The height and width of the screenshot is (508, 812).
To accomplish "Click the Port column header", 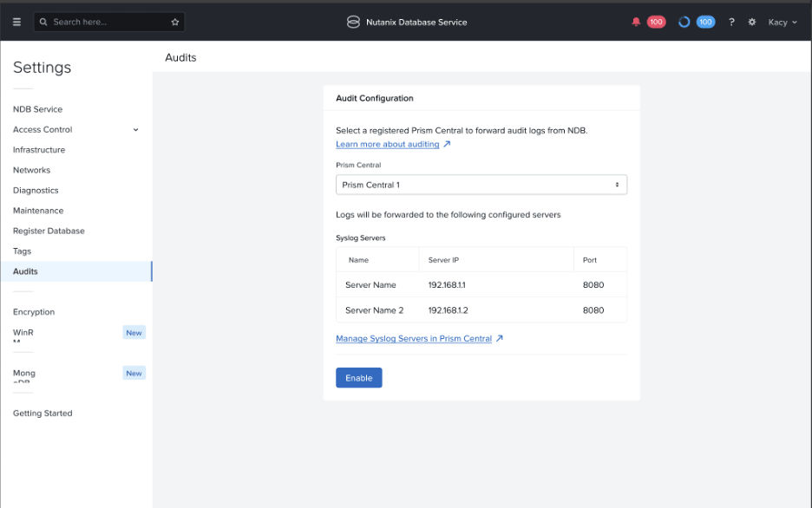I will [589, 260].
